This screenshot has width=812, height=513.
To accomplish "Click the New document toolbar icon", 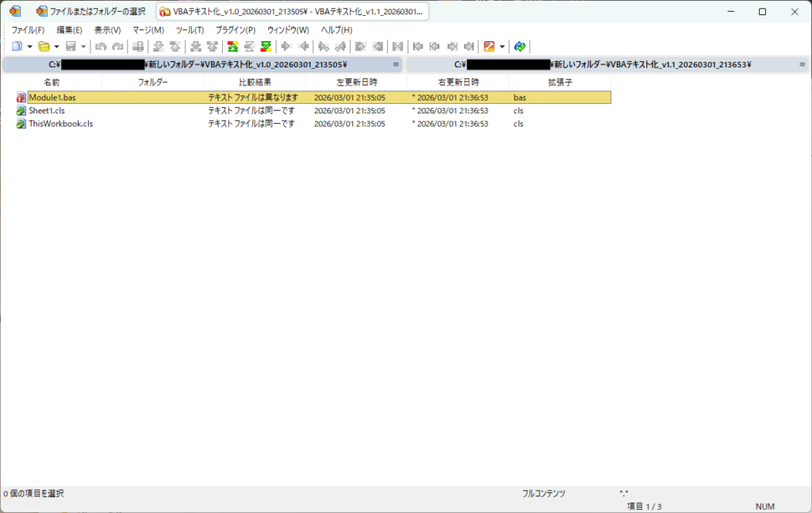I will [x=17, y=47].
